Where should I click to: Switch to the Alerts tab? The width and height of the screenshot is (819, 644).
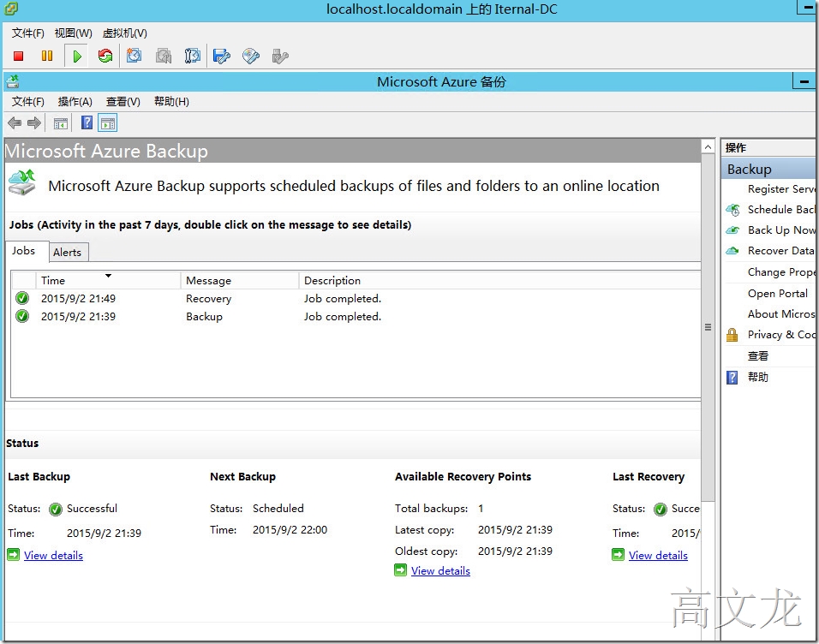pos(69,253)
